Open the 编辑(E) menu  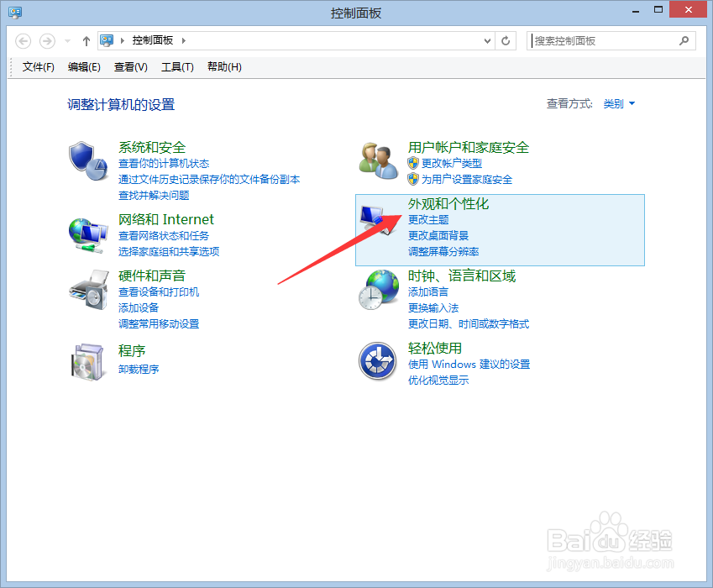click(x=84, y=67)
